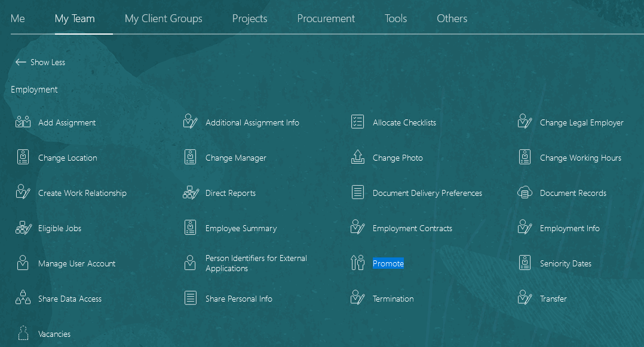Switch to the Me tab
The width and height of the screenshot is (644, 347).
click(18, 19)
